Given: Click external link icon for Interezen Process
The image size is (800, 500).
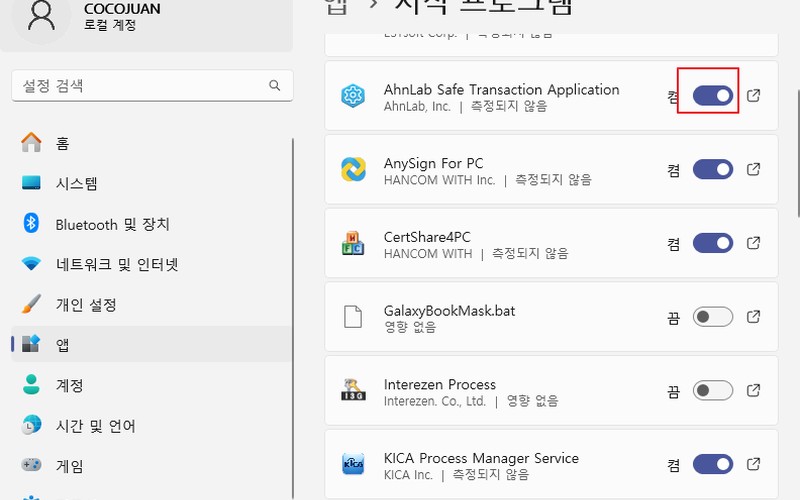Looking at the screenshot, I should [754, 390].
